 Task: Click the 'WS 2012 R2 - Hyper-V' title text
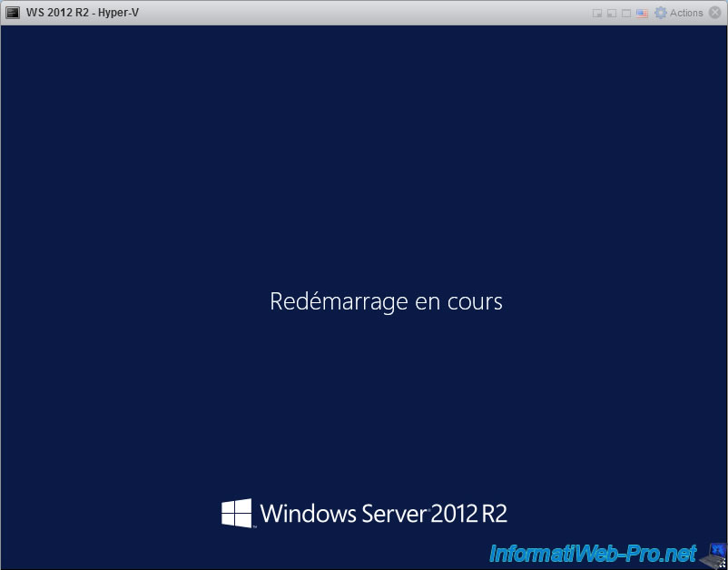pyautogui.click(x=83, y=13)
